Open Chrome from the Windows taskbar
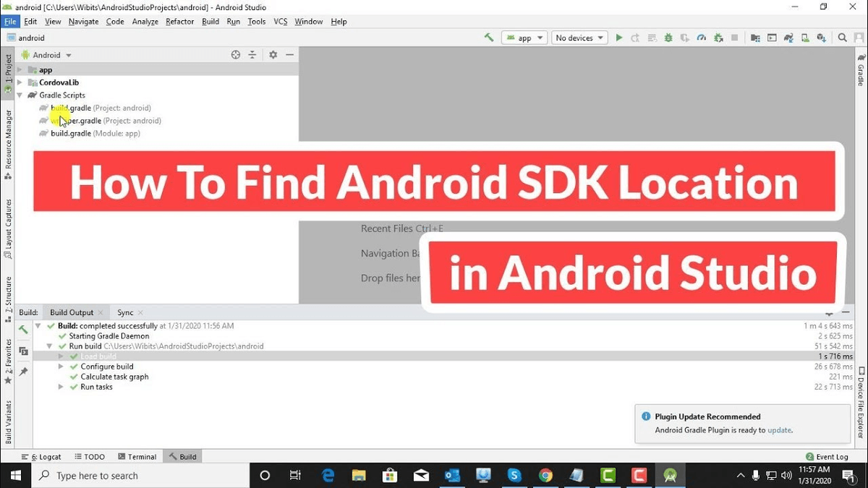Image resolution: width=868 pixels, height=488 pixels. (x=545, y=476)
